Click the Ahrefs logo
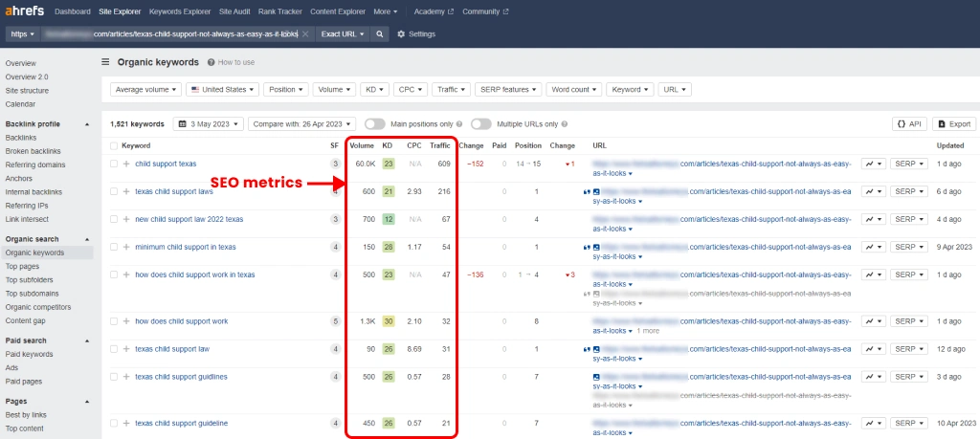The width and height of the screenshot is (980, 439). click(25, 11)
